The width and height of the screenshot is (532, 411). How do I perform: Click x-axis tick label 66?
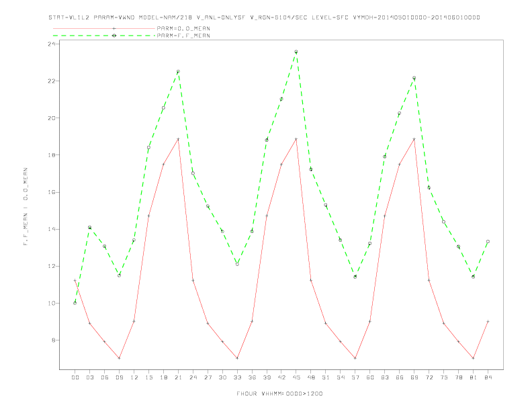(x=400, y=377)
